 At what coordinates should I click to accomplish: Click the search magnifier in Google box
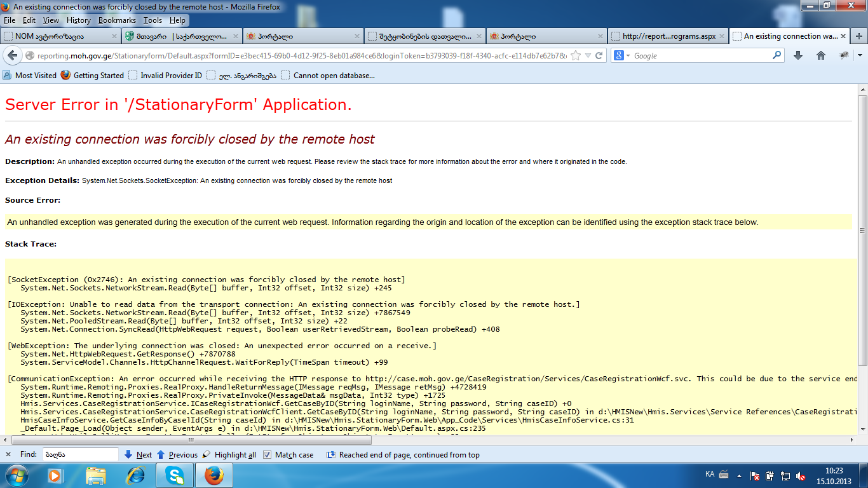tap(776, 56)
